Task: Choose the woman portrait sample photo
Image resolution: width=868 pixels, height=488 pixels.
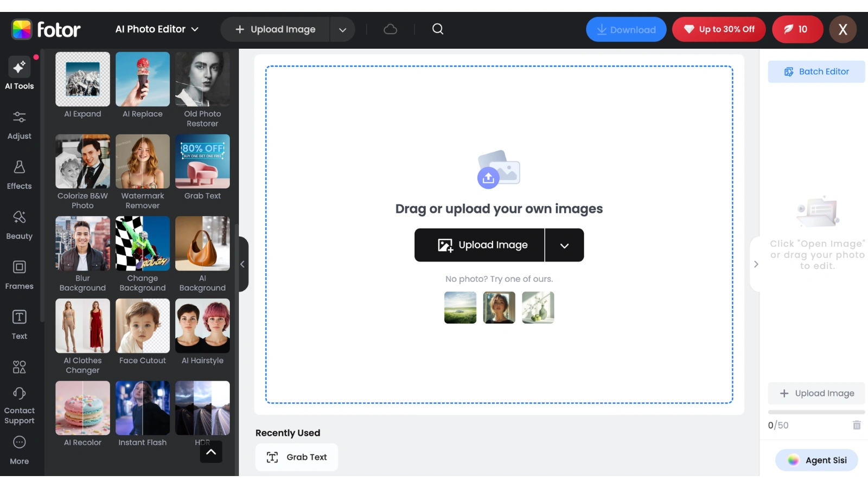Action: (499, 307)
